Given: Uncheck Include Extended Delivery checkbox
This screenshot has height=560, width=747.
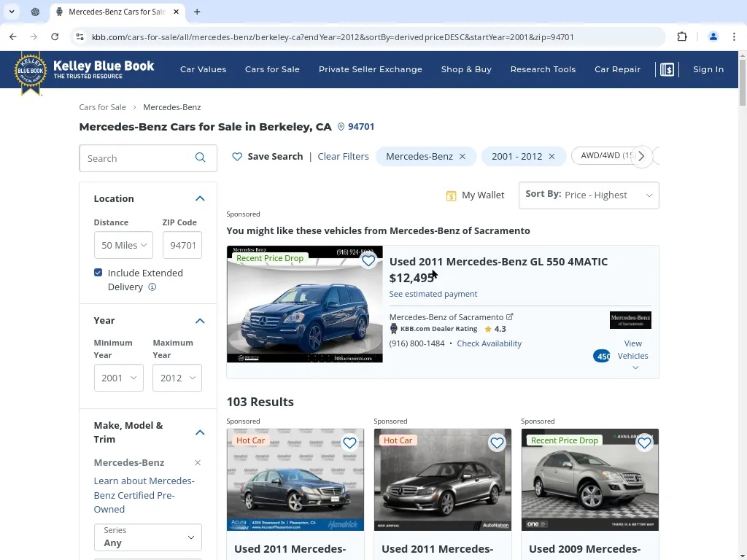Looking at the screenshot, I should [x=98, y=273].
